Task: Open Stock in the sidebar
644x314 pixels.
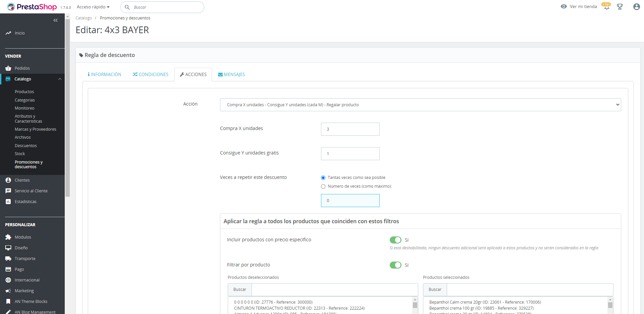Action: pos(20,154)
